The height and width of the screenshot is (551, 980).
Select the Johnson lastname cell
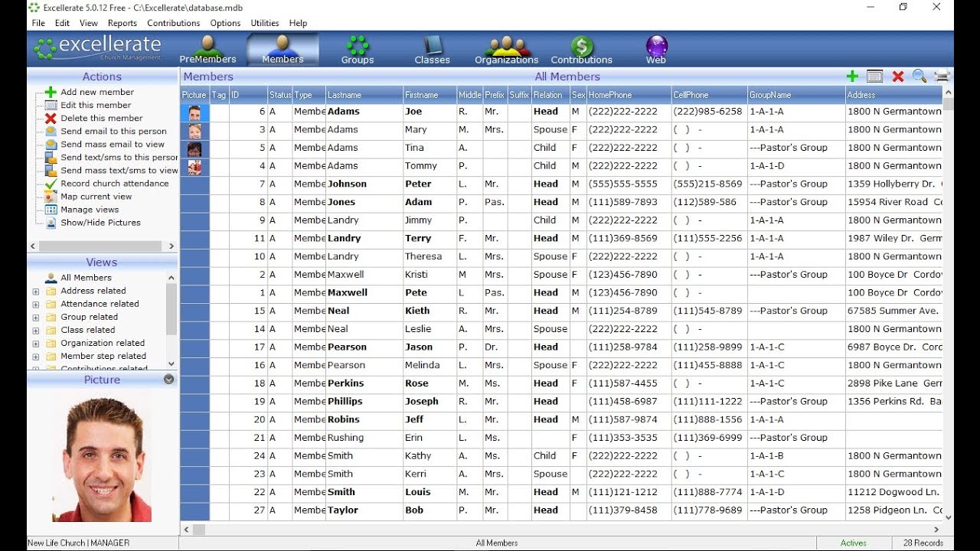pyautogui.click(x=364, y=184)
